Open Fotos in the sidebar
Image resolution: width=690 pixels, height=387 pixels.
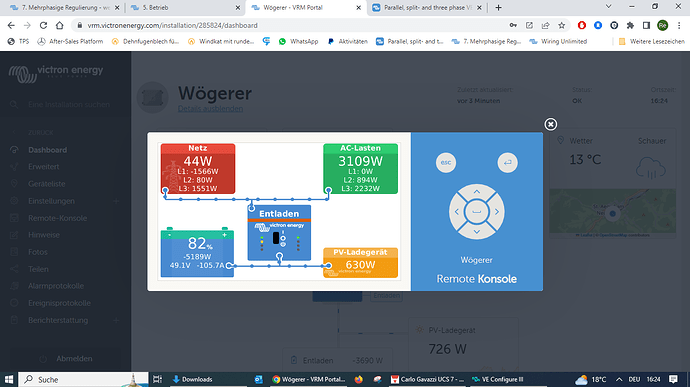[x=38, y=252]
